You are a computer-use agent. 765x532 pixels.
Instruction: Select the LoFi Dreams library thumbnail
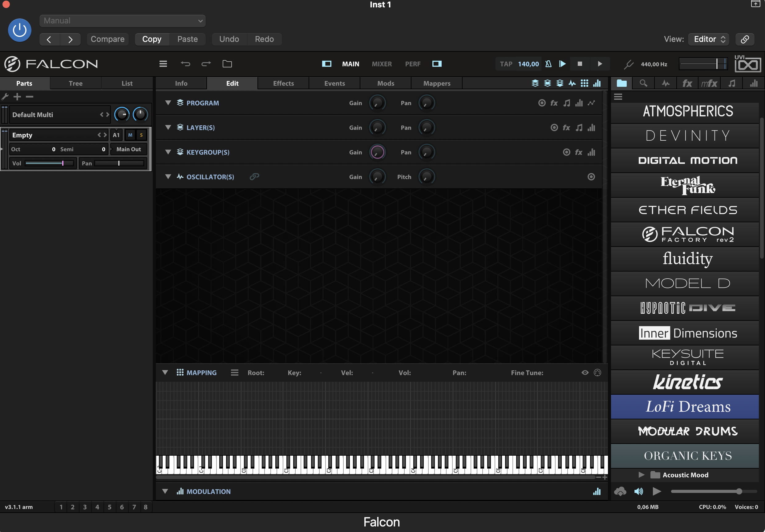click(685, 407)
